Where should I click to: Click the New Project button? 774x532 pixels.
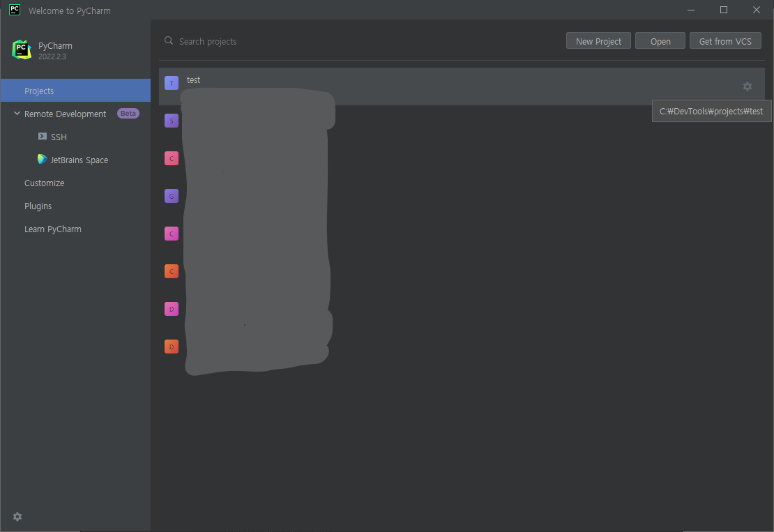pos(598,41)
